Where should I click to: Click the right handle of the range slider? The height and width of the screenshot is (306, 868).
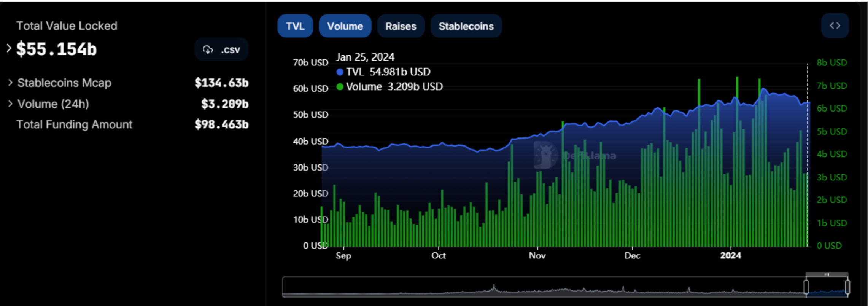point(847,287)
